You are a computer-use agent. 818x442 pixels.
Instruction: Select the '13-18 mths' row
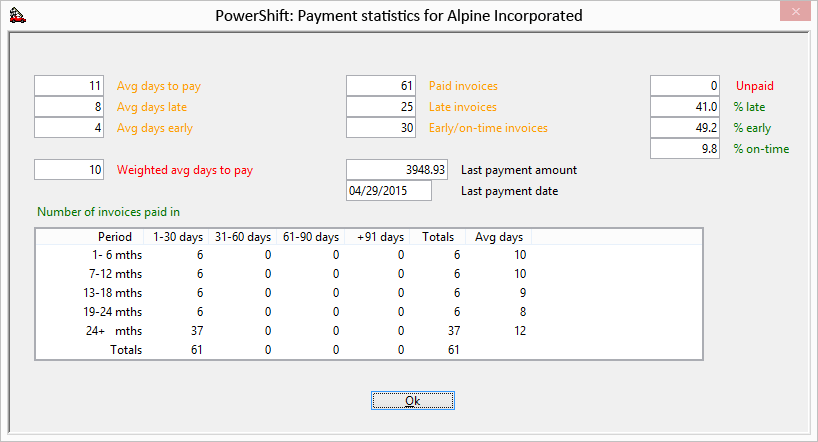click(369, 293)
